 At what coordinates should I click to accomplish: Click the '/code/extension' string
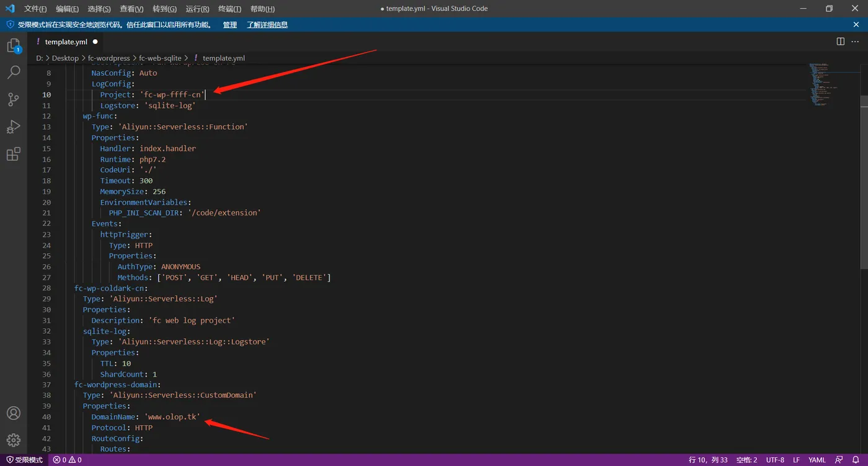[224, 213]
